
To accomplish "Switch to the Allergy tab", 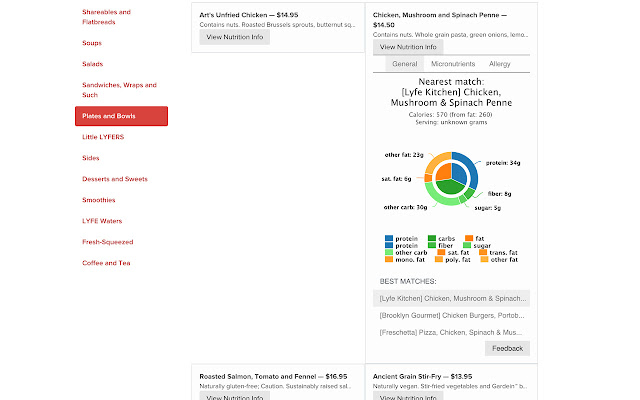I will pyautogui.click(x=500, y=64).
